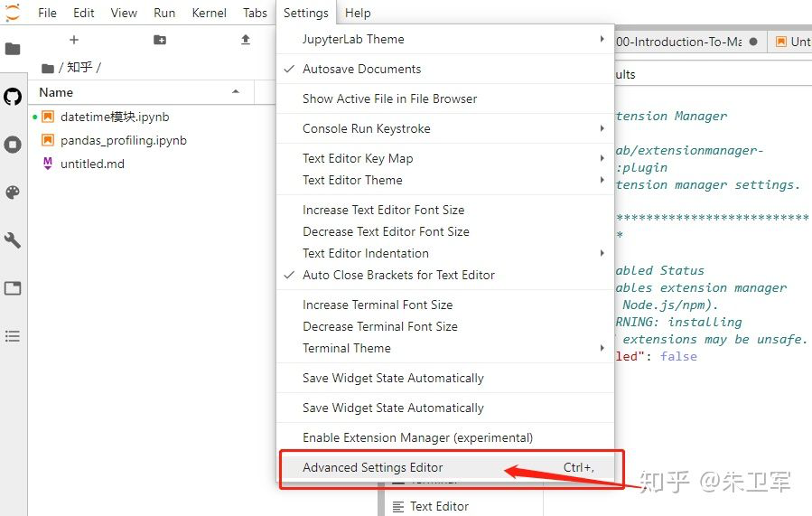Open Running Terminals and Kernels sidebar icon
This screenshot has width=812, height=516.
13,145
